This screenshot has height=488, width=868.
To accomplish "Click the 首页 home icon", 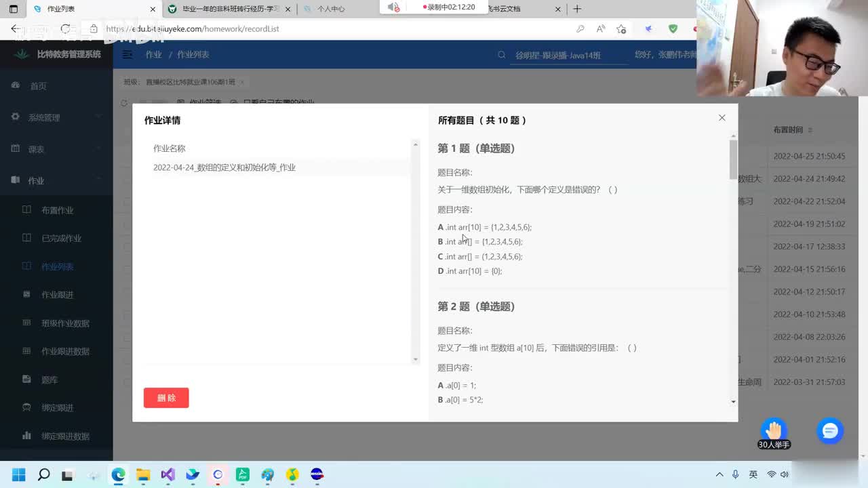I will tap(16, 85).
